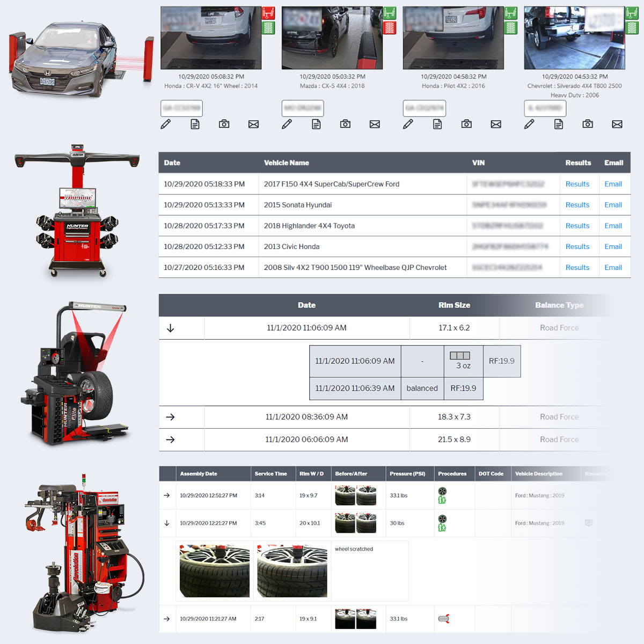The image size is (644, 644).
Task: Open Results for the 2018 Highlander Toyota
Action: [577, 226]
